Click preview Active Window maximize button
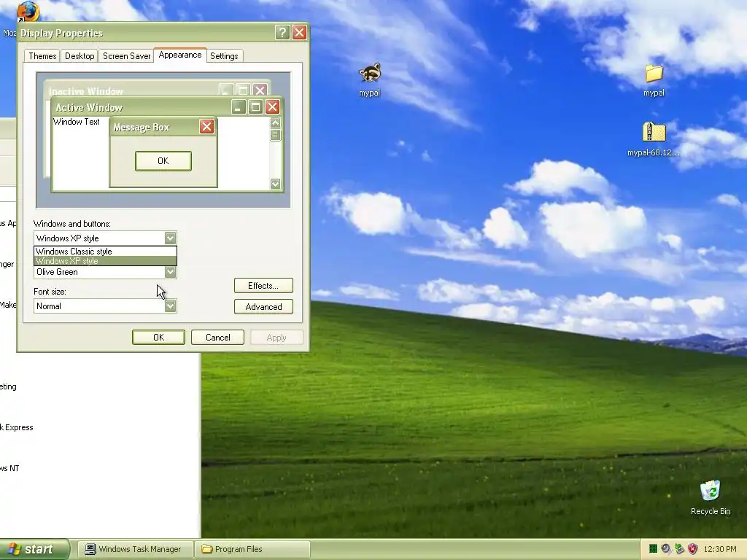This screenshot has width=747, height=560. pyautogui.click(x=255, y=106)
